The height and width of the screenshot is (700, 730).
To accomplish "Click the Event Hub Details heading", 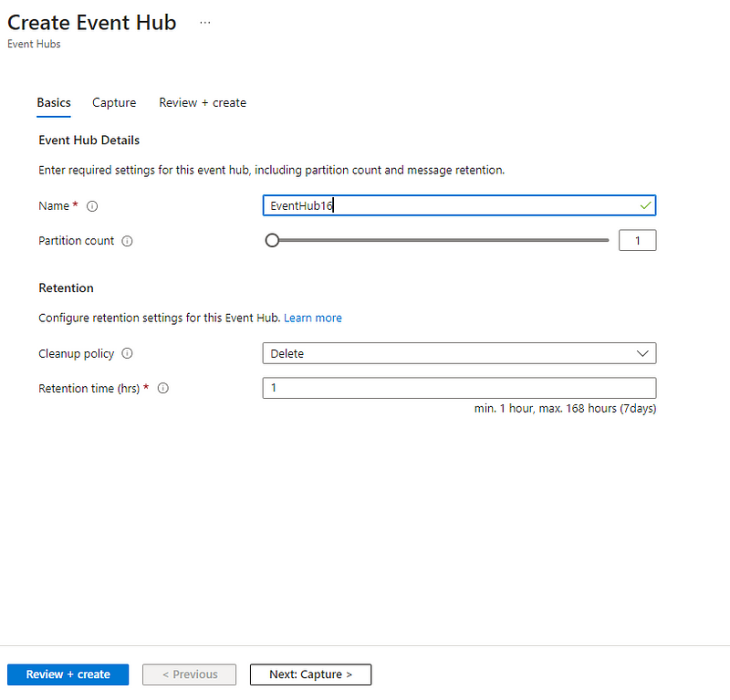I will [x=89, y=141].
